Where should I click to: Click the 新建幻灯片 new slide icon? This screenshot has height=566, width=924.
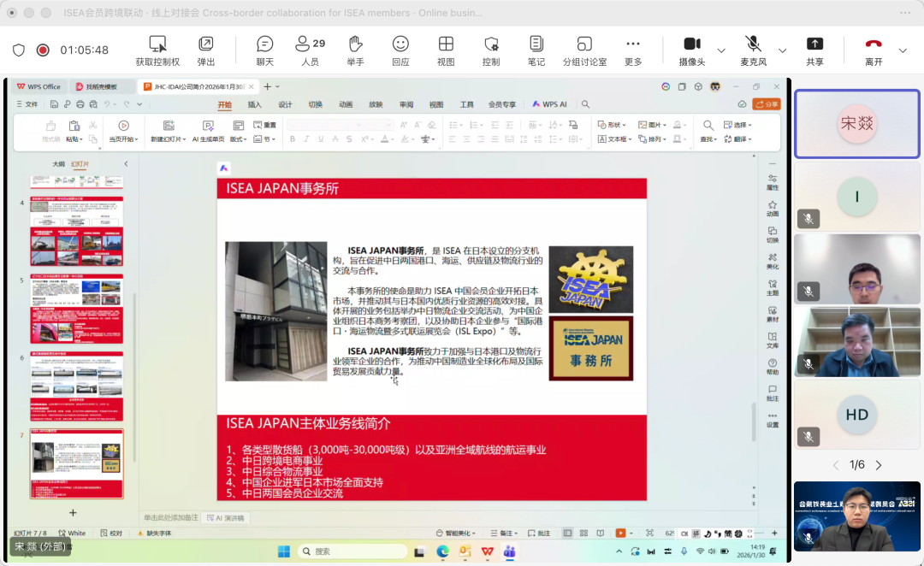click(169, 126)
